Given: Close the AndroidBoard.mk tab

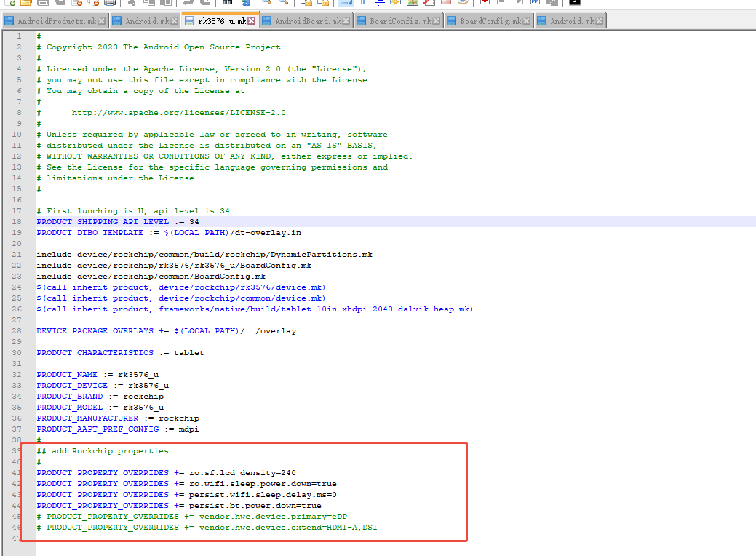Looking at the screenshot, I should (346, 21).
